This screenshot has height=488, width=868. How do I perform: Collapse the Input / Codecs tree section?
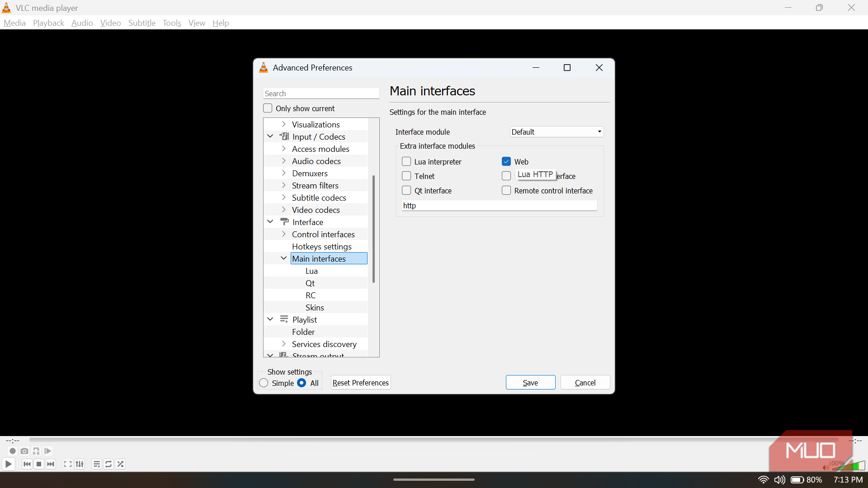[x=270, y=136]
